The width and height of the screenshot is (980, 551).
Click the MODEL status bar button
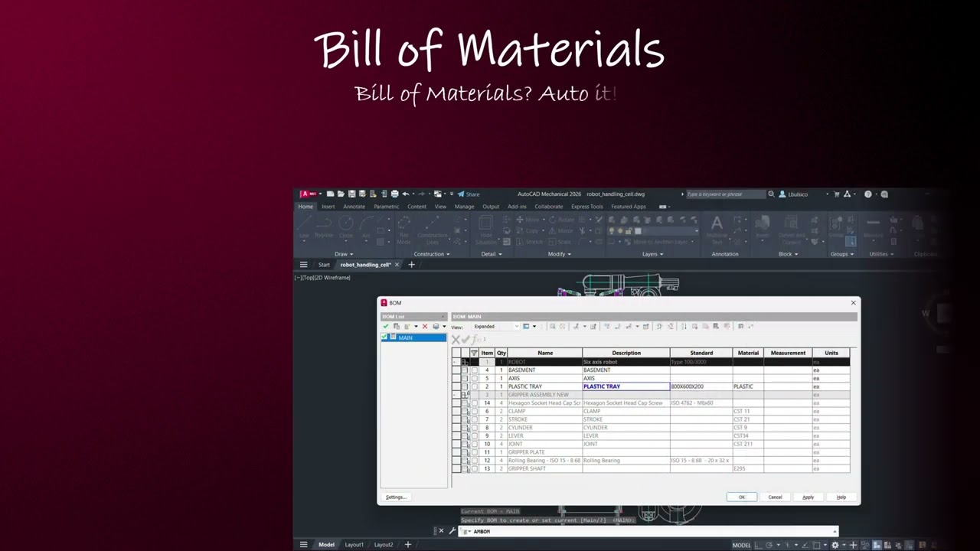pyautogui.click(x=741, y=545)
